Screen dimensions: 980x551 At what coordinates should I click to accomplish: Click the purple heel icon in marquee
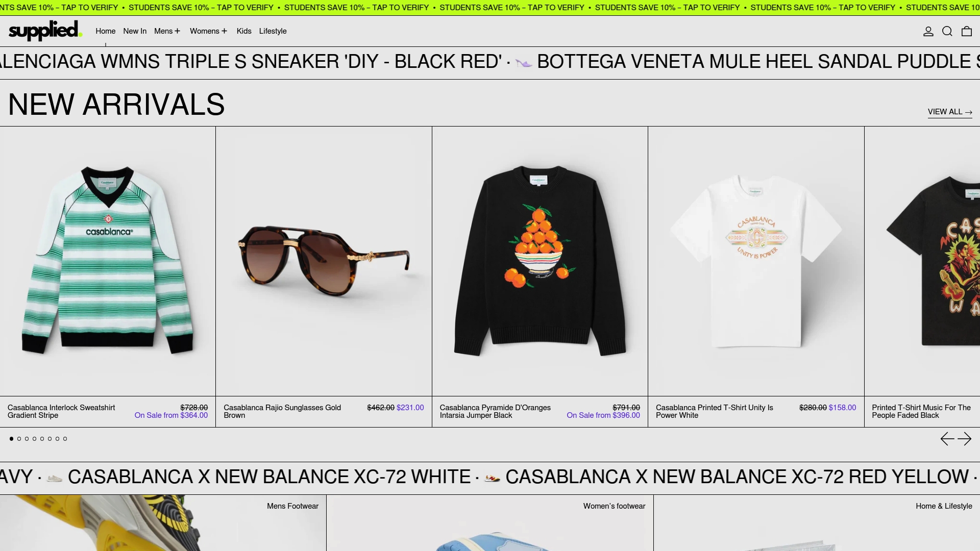click(524, 63)
